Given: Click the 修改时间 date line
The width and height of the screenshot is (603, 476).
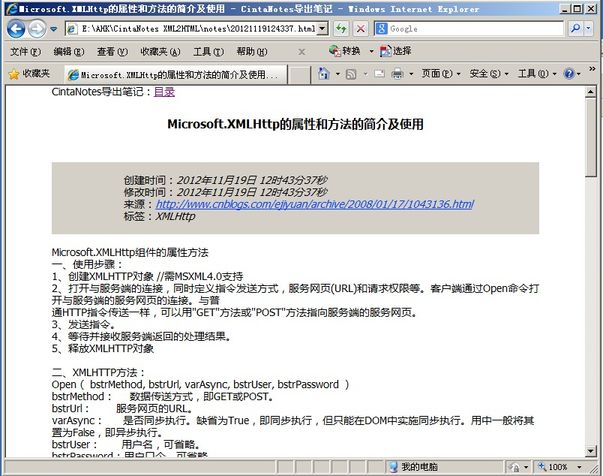Looking at the screenshot, I should [x=225, y=192].
